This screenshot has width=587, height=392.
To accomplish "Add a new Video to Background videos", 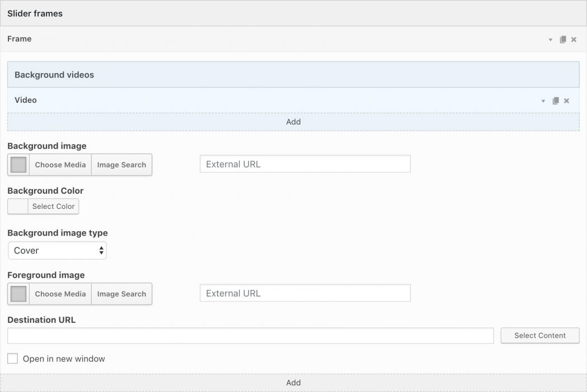I will click(293, 122).
